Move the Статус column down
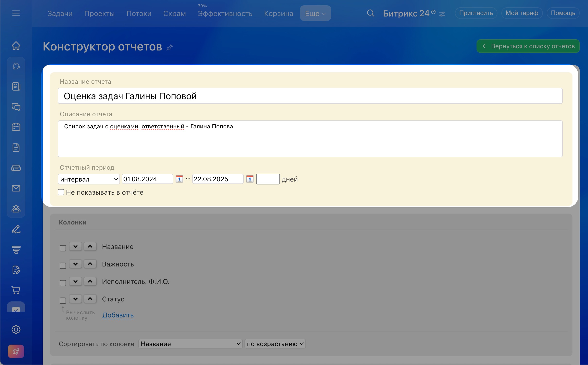 click(x=76, y=299)
